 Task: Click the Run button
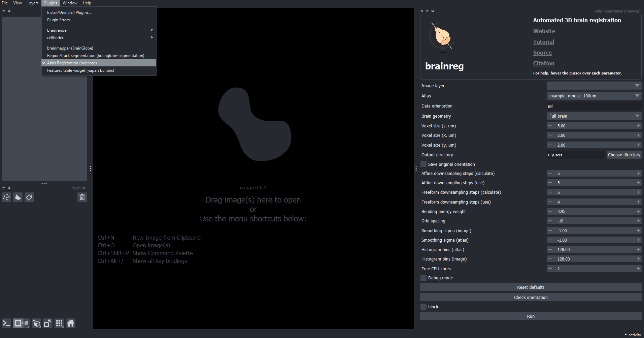pyautogui.click(x=531, y=316)
